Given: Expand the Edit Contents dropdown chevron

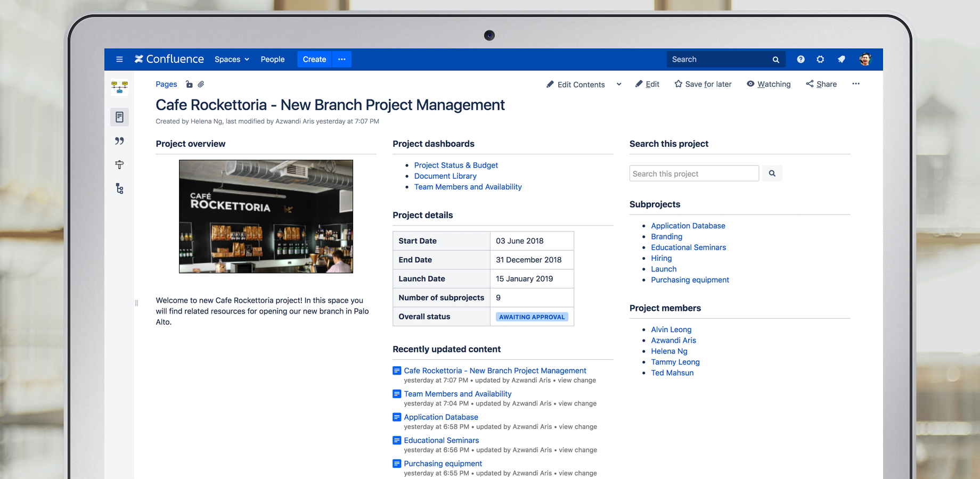Looking at the screenshot, I should click(x=619, y=84).
